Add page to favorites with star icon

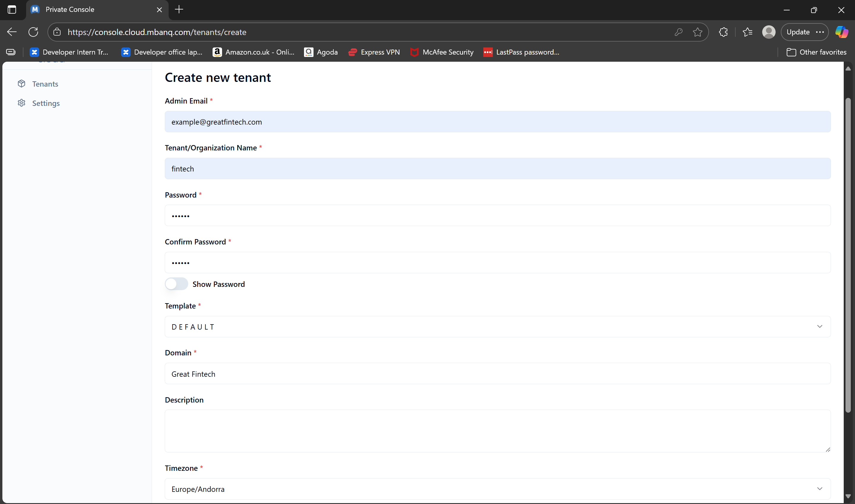[697, 32]
